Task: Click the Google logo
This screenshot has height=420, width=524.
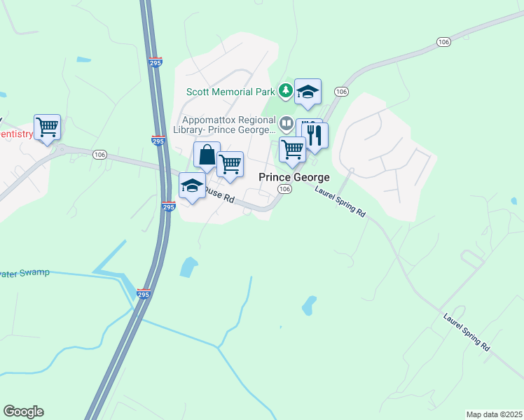Action: click(24, 412)
